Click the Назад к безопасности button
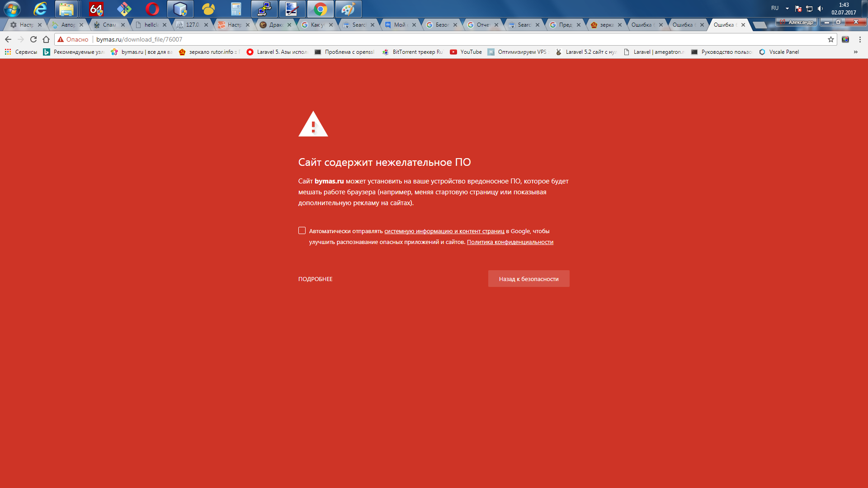Image resolution: width=868 pixels, height=488 pixels. tap(528, 279)
